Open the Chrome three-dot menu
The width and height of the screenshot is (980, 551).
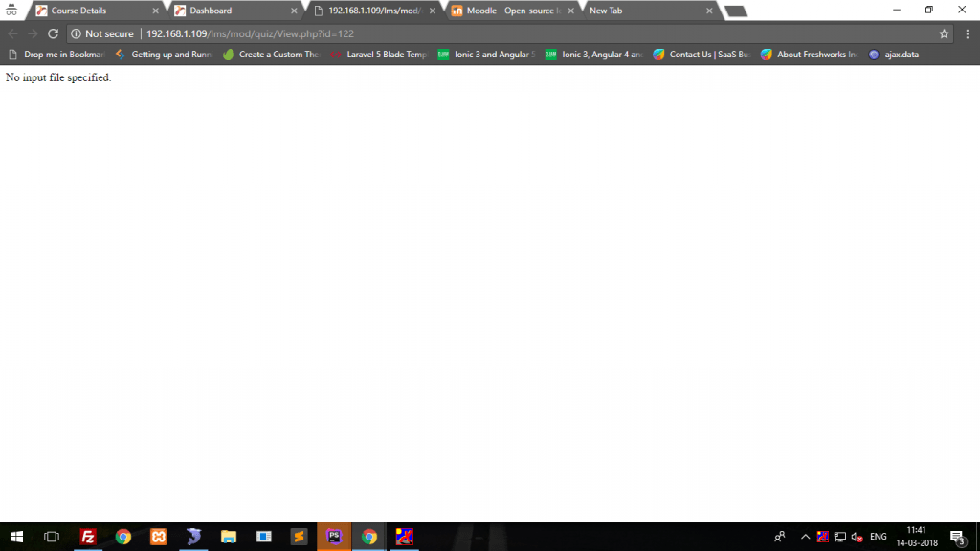[x=966, y=33]
